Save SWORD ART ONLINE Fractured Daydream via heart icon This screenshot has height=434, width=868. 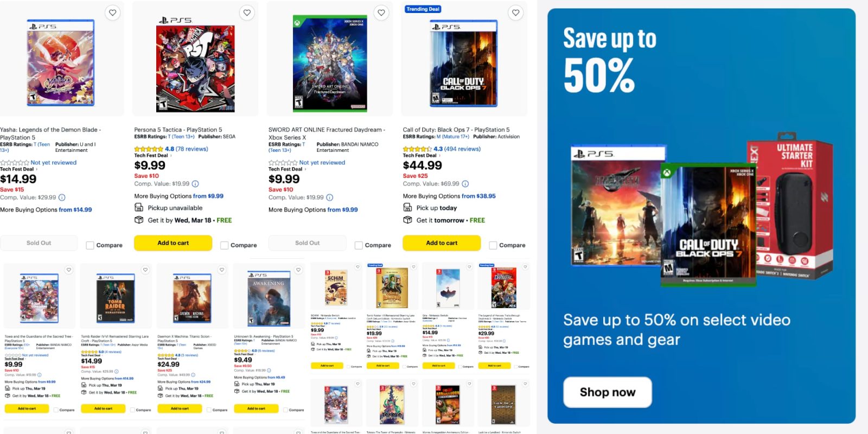pos(381,12)
